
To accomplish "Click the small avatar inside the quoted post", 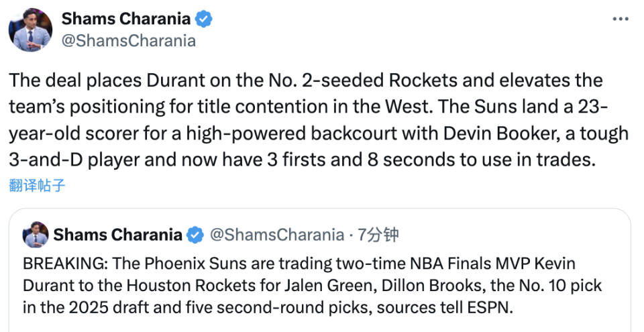I will pos(35,235).
